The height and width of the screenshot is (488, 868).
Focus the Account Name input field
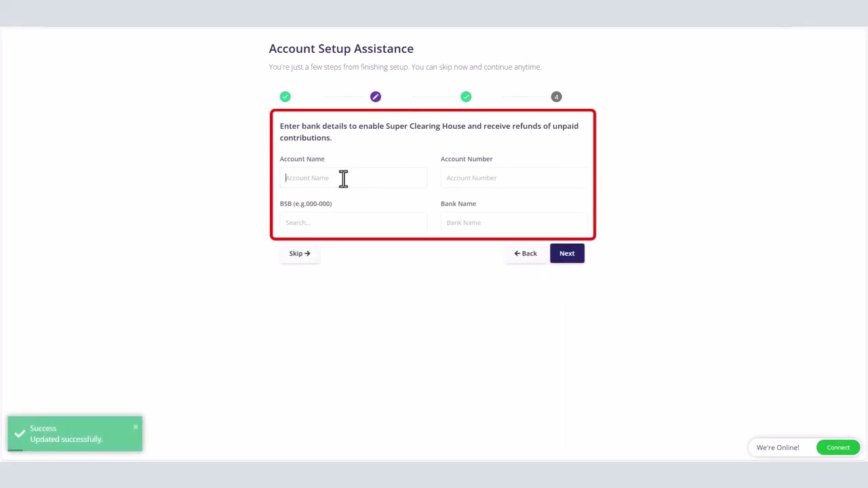(x=353, y=178)
